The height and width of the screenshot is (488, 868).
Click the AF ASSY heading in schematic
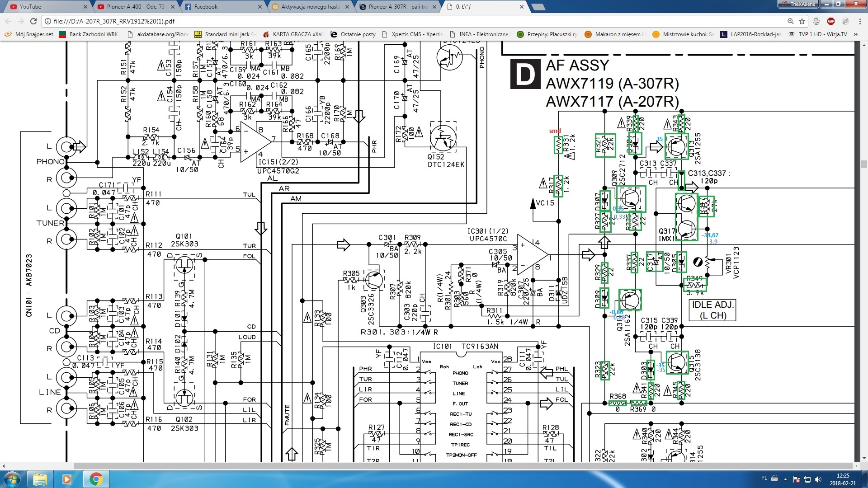pos(577,66)
